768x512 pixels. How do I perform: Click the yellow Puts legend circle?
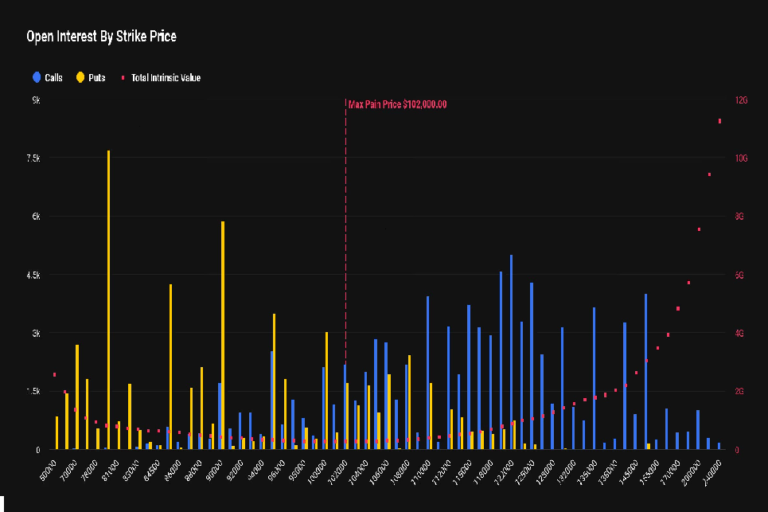tap(80, 77)
